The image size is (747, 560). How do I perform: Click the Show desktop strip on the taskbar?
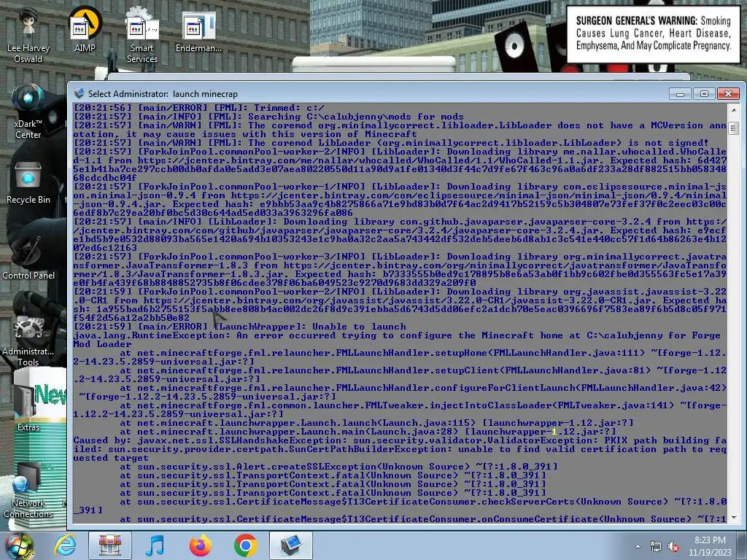click(x=743, y=545)
